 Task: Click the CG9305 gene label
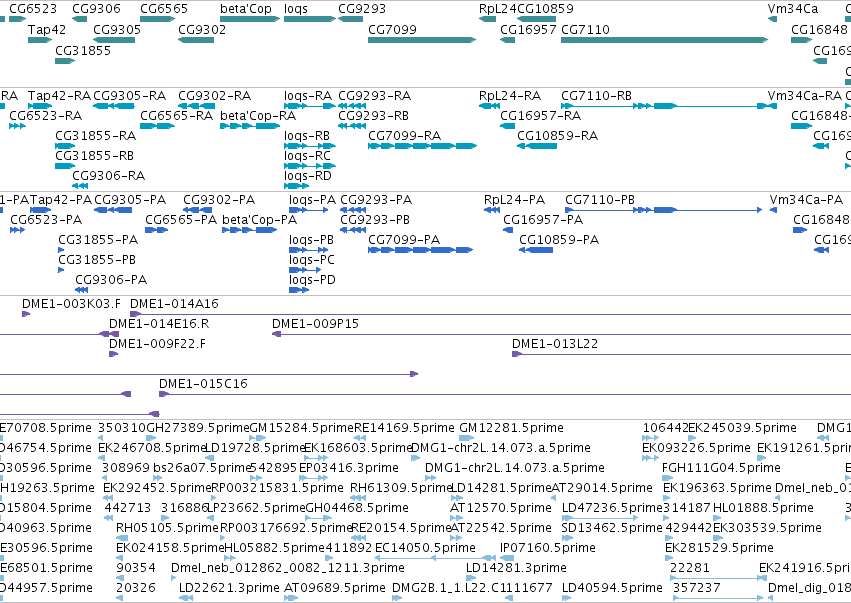click(117, 29)
